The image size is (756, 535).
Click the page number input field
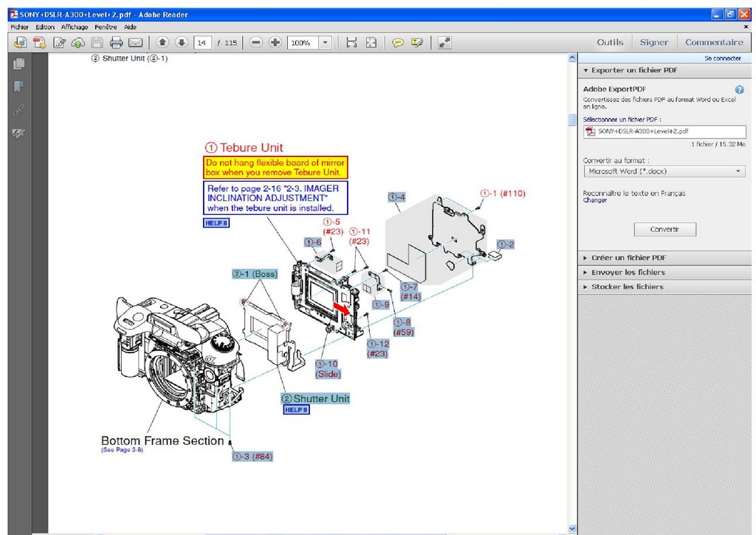click(x=202, y=43)
